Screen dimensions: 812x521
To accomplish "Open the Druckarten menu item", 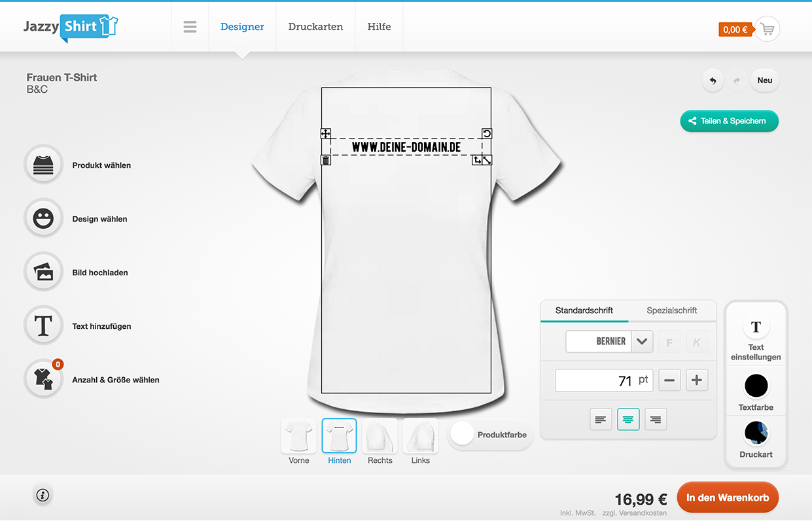I will [x=315, y=27].
